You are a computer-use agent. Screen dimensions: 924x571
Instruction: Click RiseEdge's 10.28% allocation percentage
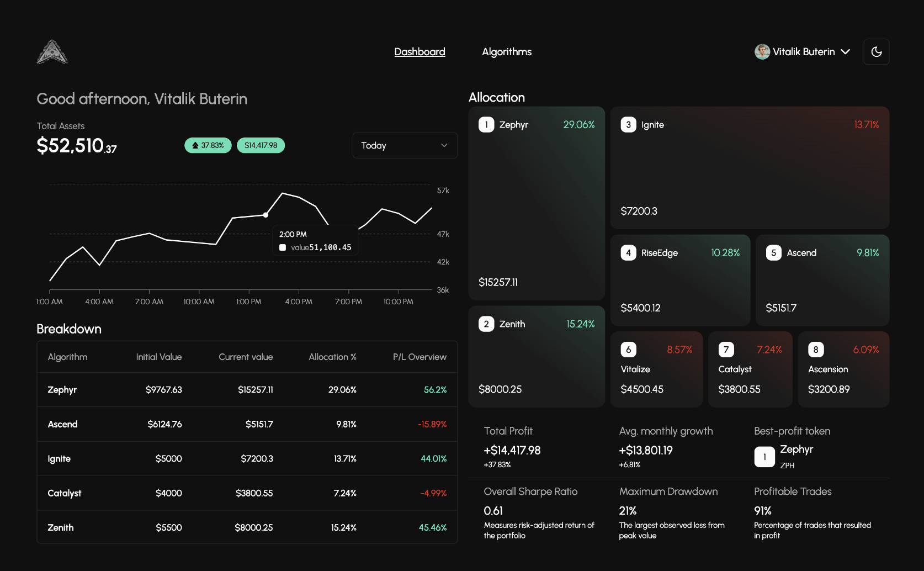click(725, 253)
